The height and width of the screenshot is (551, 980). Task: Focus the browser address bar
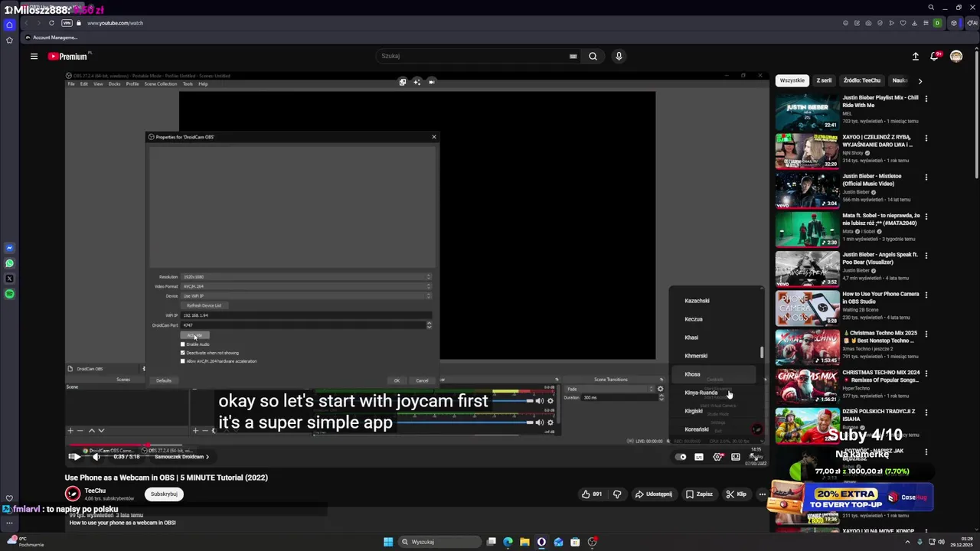[x=459, y=23]
